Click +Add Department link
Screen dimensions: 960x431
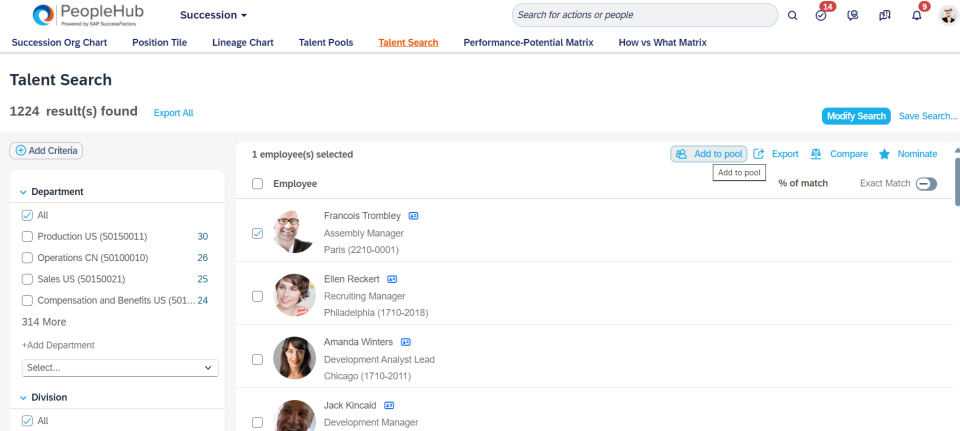(58, 345)
